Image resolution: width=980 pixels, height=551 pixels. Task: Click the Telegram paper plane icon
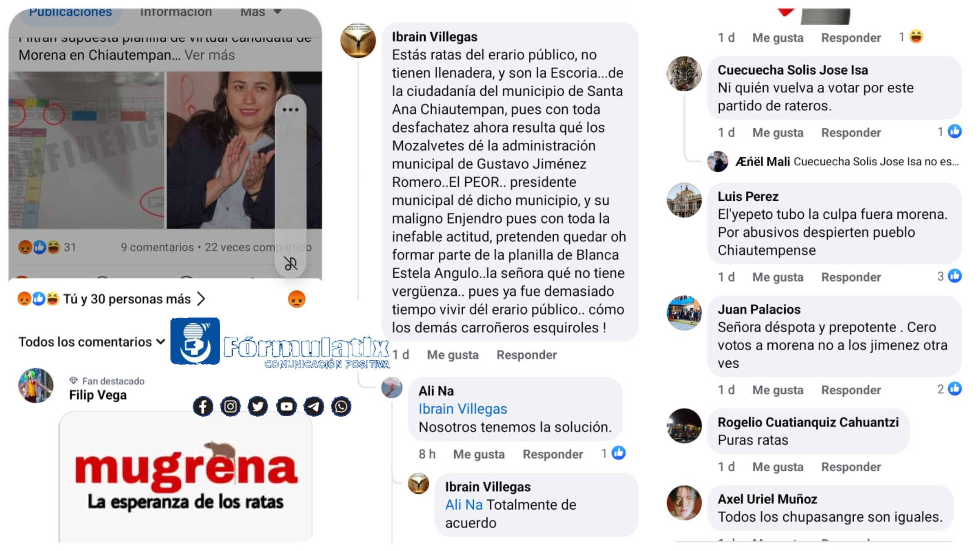coord(314,406)
